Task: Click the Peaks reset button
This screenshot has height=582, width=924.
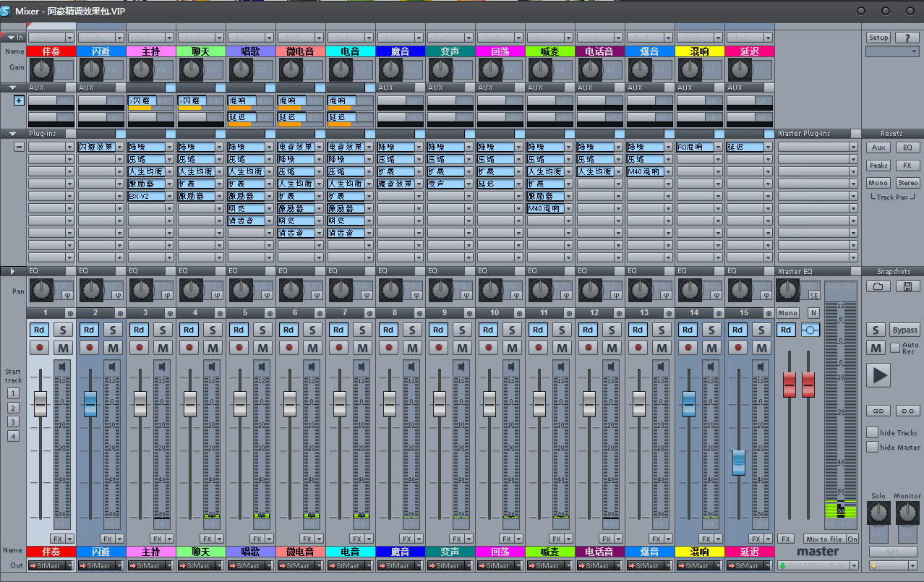Action: pos(878,165)
